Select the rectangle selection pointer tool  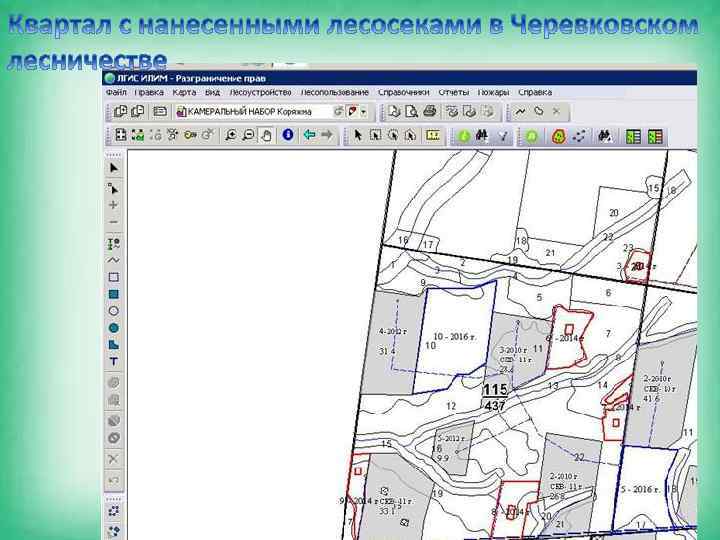(375, 135)
